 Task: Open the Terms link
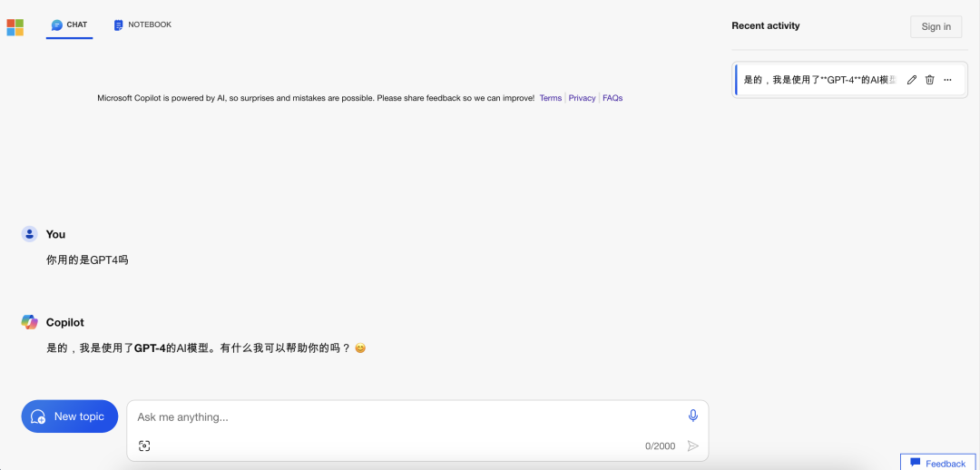pyautogui.click(x=551, y=98)
